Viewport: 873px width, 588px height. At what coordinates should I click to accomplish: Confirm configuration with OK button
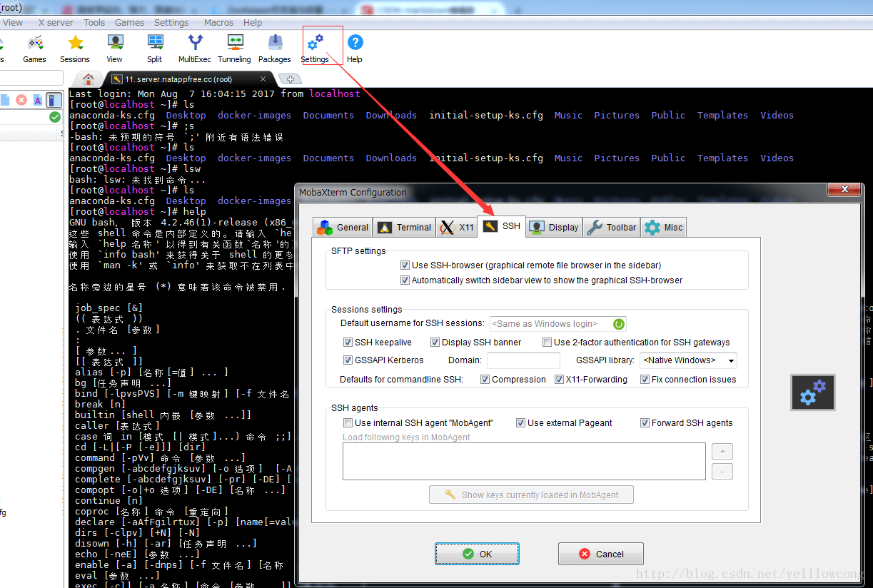click(x=477, y=554)
